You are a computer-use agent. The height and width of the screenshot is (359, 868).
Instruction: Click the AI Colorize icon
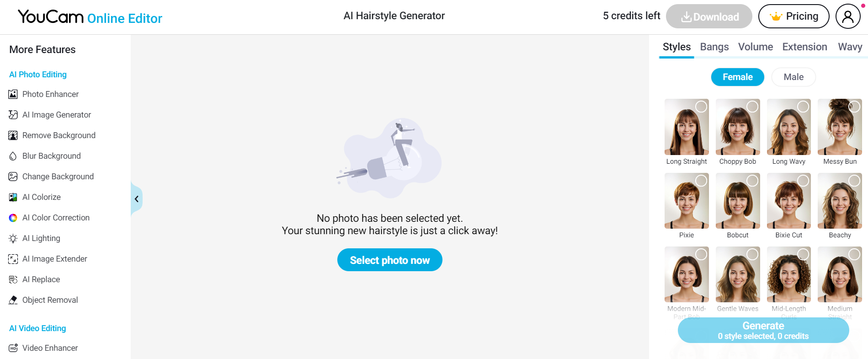(x=13, y=197)
